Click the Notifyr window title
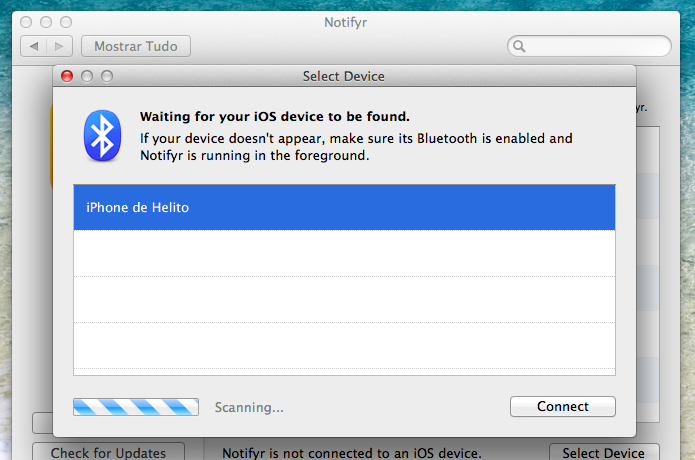The height and width of the screenshot is (460, 695). point(346,22)
